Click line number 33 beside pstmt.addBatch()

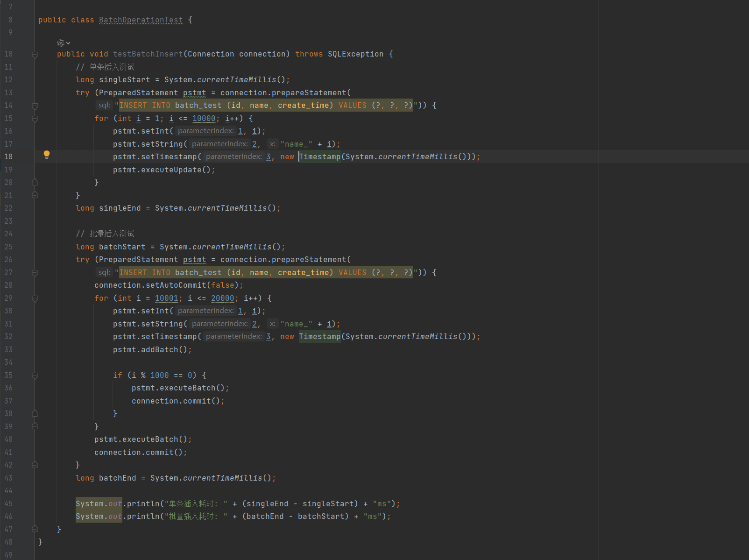[9, 350]
